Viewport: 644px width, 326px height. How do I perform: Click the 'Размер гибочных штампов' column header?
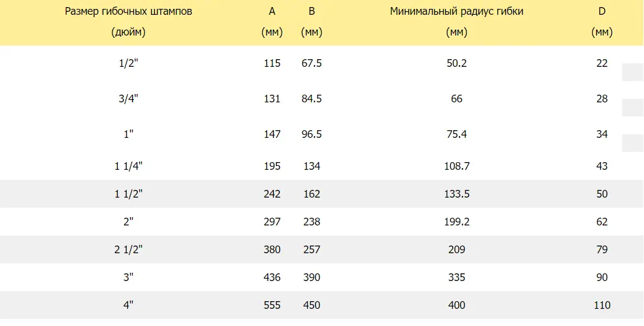(x=128, y=11)
